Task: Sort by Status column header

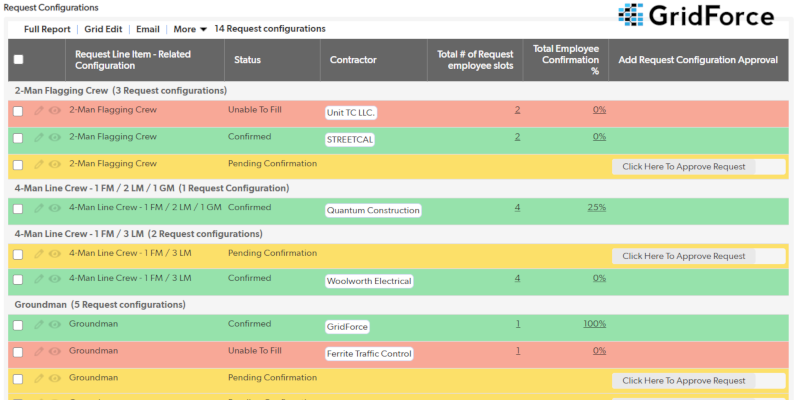Action: point(247,60)
